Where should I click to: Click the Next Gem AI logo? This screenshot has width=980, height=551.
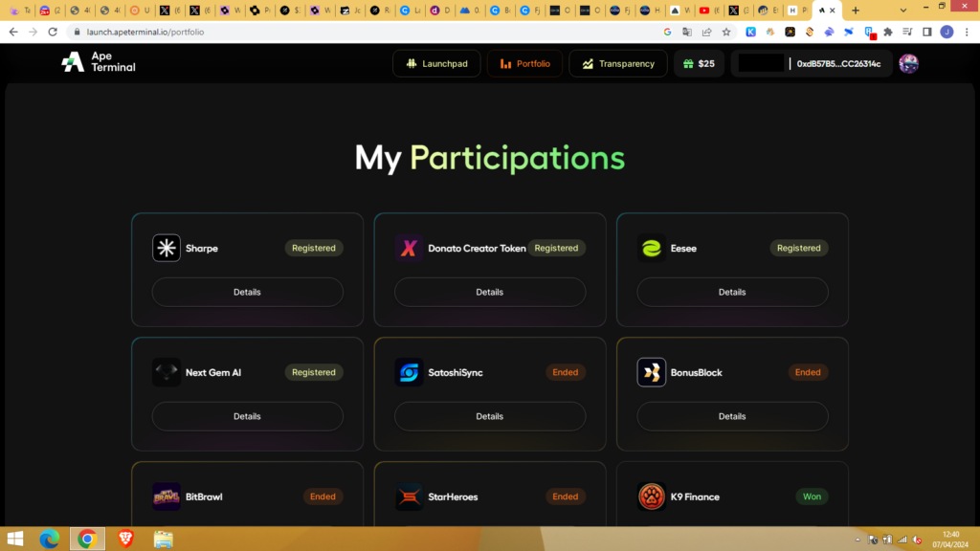(167, 372)
